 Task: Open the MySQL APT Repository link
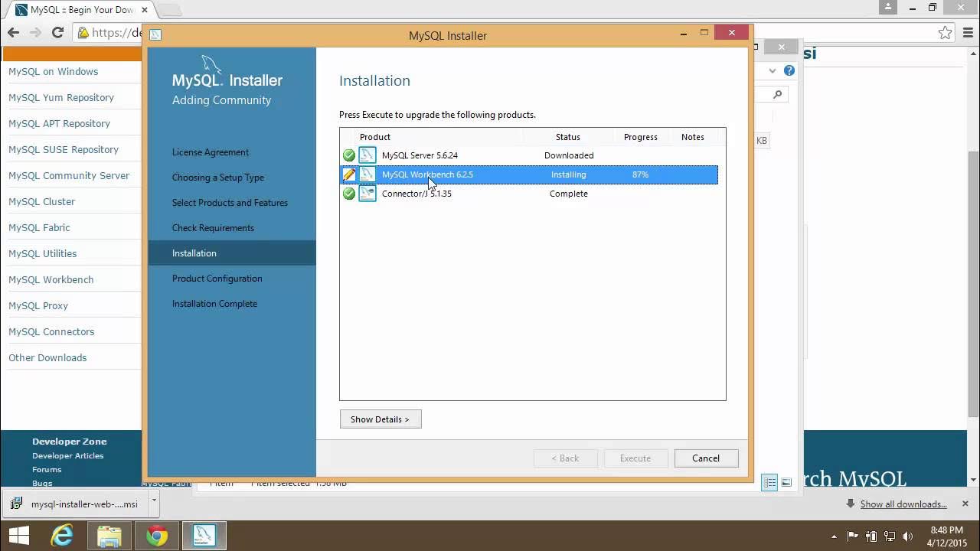point(59,124)
